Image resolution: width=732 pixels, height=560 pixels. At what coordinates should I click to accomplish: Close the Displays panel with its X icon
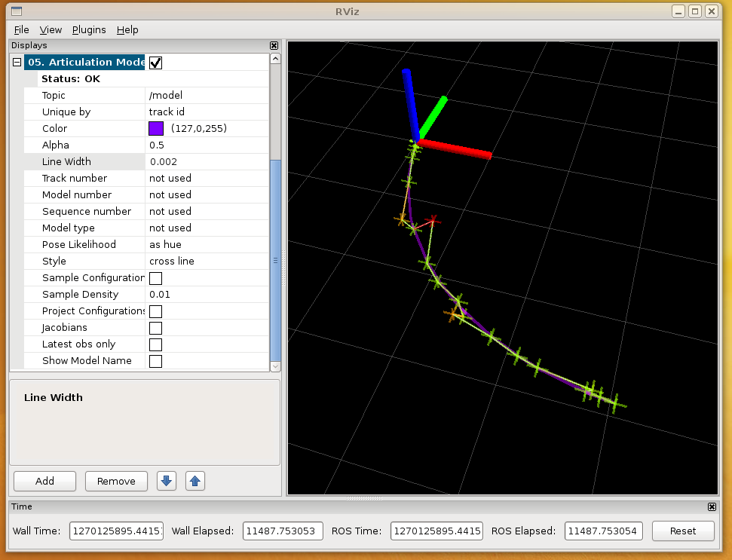[x=274, y=45]
